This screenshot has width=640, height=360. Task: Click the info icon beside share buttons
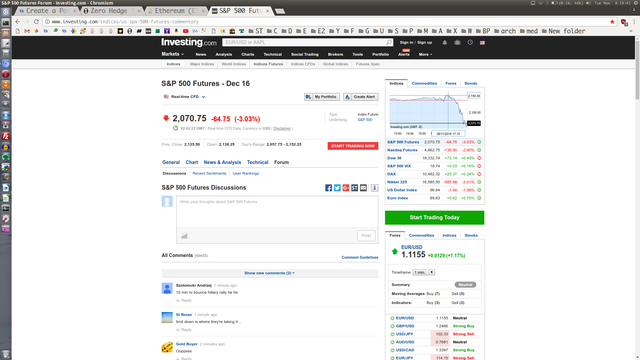tap(374, 188)
